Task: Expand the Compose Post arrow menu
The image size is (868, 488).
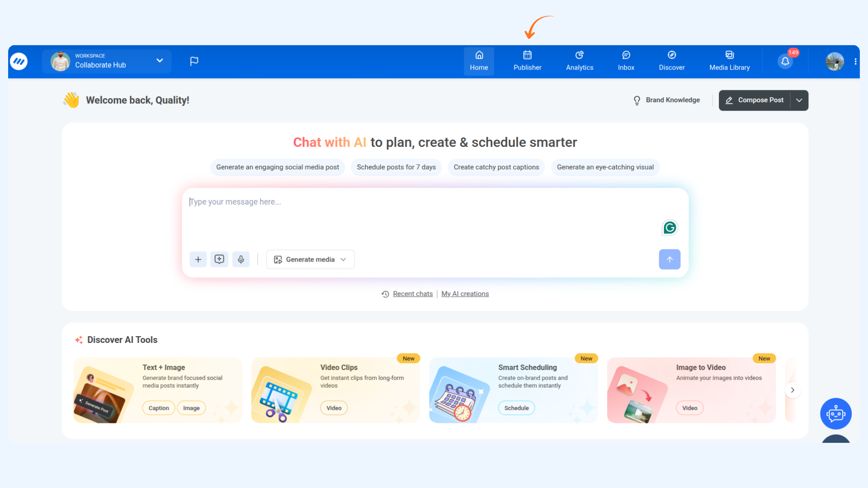Action: [799, 100]
